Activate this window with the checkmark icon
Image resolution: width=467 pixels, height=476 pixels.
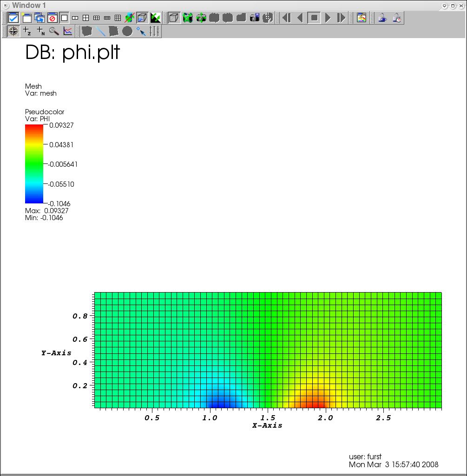click(13, 18)
